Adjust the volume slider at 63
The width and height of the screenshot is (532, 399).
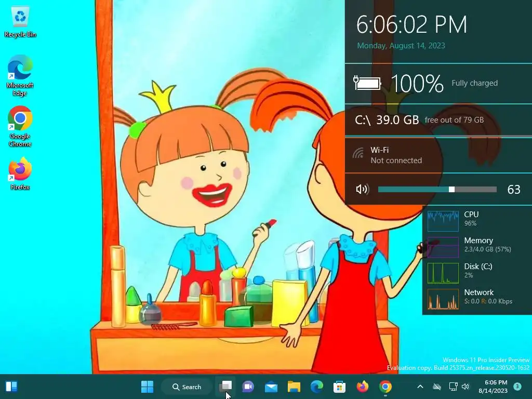tap(437, 189)
